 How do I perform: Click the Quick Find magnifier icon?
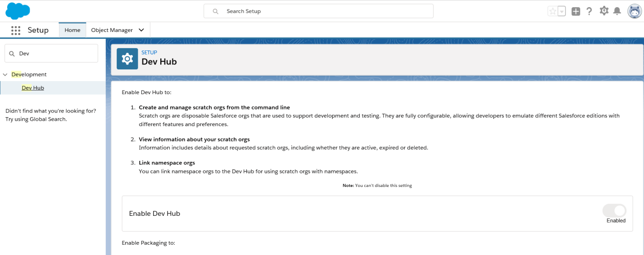12,54
